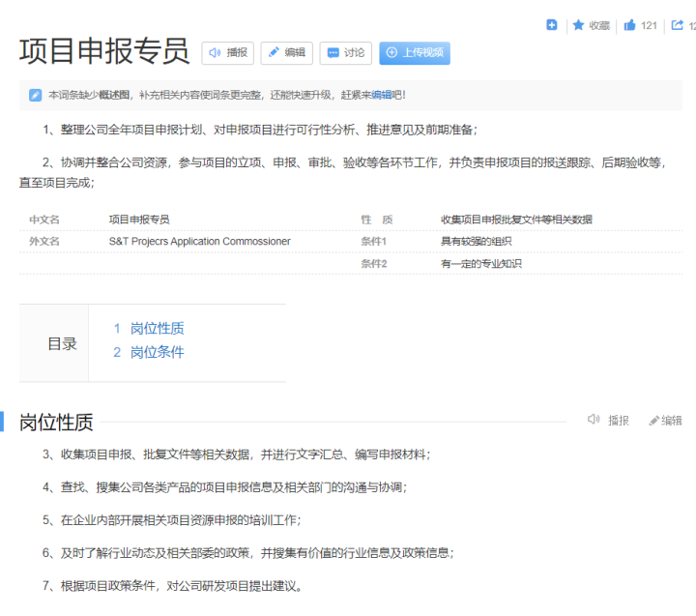Click the thumbs-up like icon

pos(629,25)
